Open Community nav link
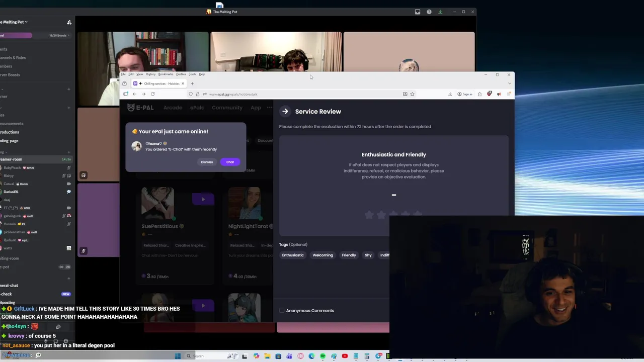The width and height of the screenshot is (644, 362). 227,108
